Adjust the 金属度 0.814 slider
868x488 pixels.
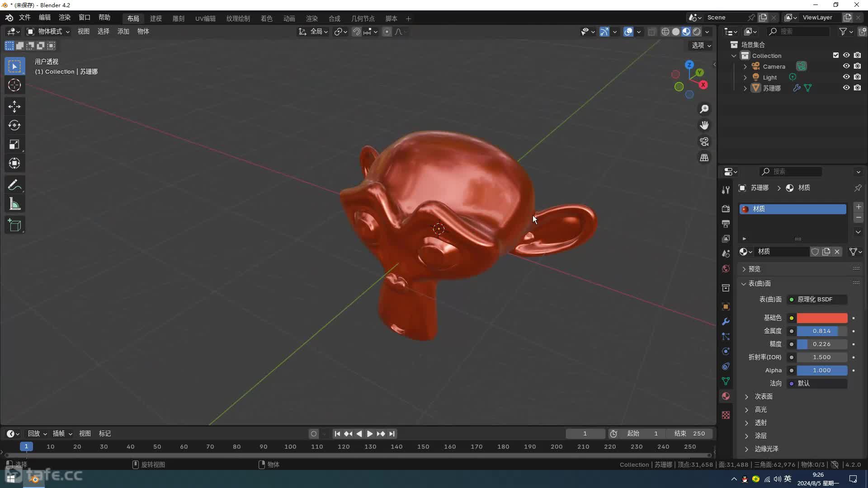[x=822, y=331]
